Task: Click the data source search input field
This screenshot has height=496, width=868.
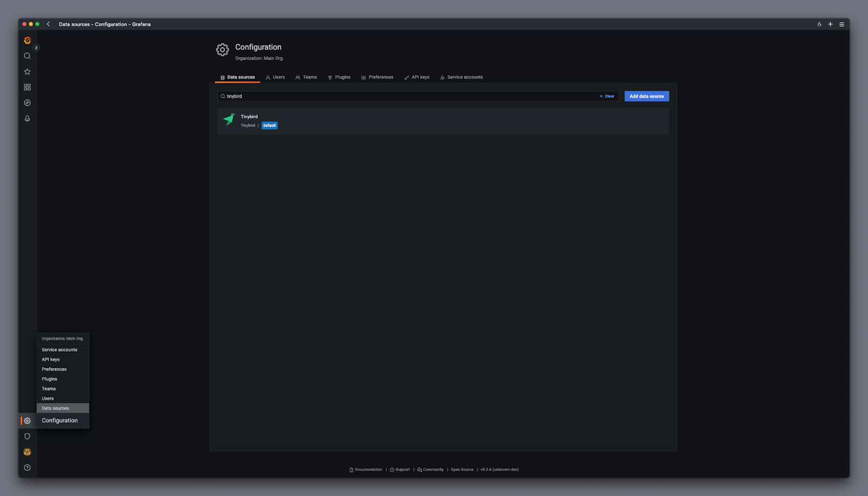Action: [x=407, y=96]
